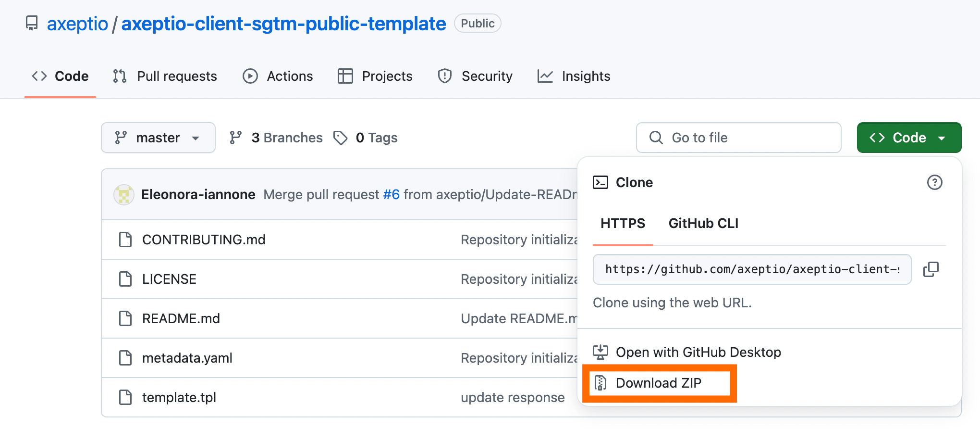Click the clone URL text field

(x=752, y=269)
